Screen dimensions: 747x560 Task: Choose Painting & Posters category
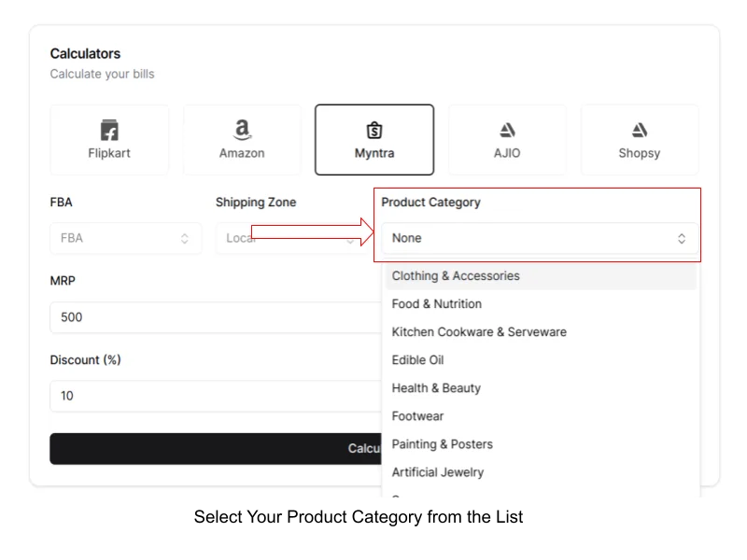541,444
